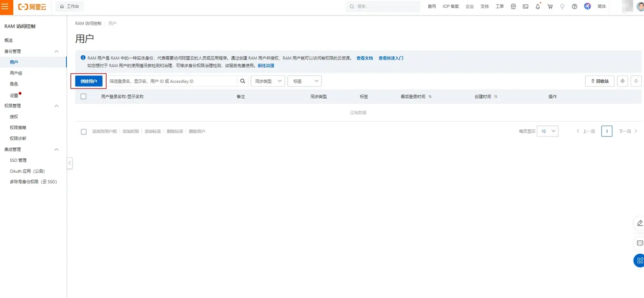Click 添加到用户组 batch action
The height and width of the screenshot is (298, 644).
(x=104, y=132)
